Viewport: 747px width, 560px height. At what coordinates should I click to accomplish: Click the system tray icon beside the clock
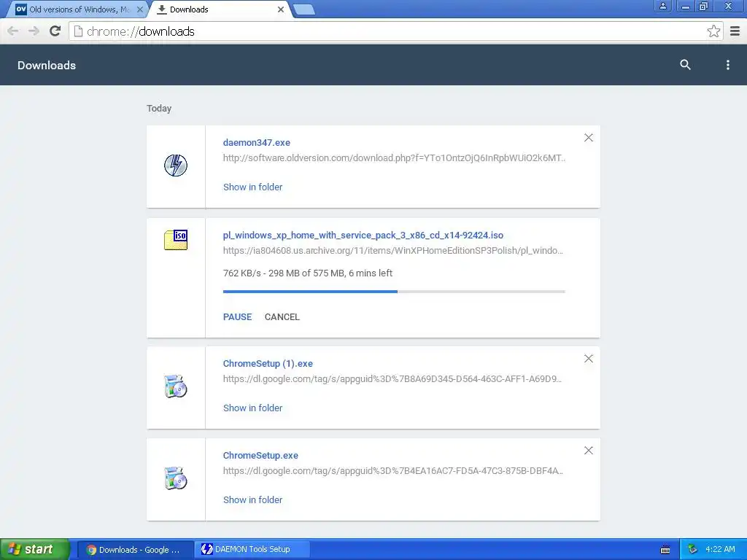pos(692,550)
